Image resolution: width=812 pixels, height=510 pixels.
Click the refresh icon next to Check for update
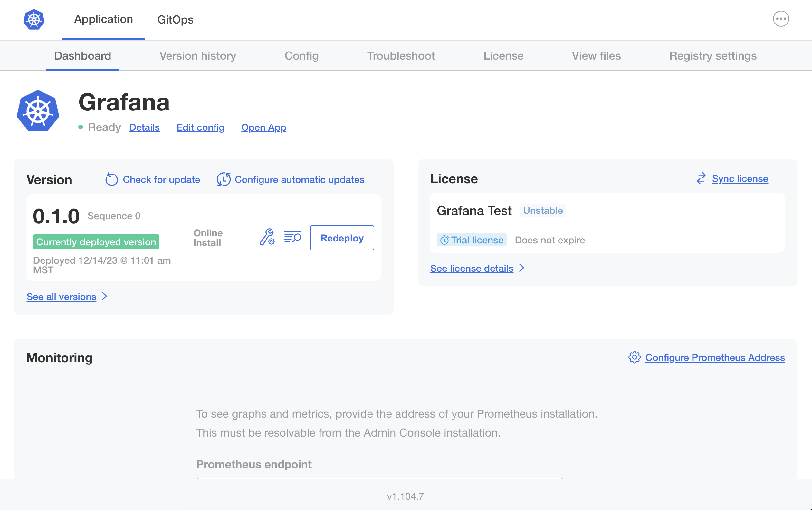[111, 180]
